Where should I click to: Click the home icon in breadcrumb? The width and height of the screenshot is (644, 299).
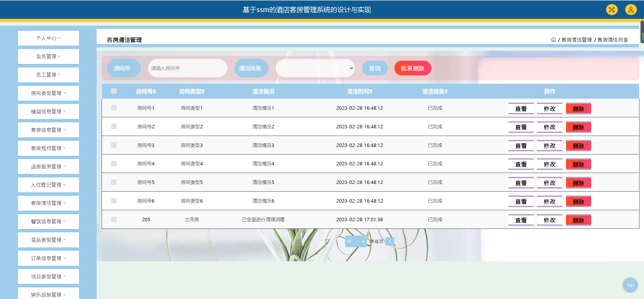coord(553,40)
